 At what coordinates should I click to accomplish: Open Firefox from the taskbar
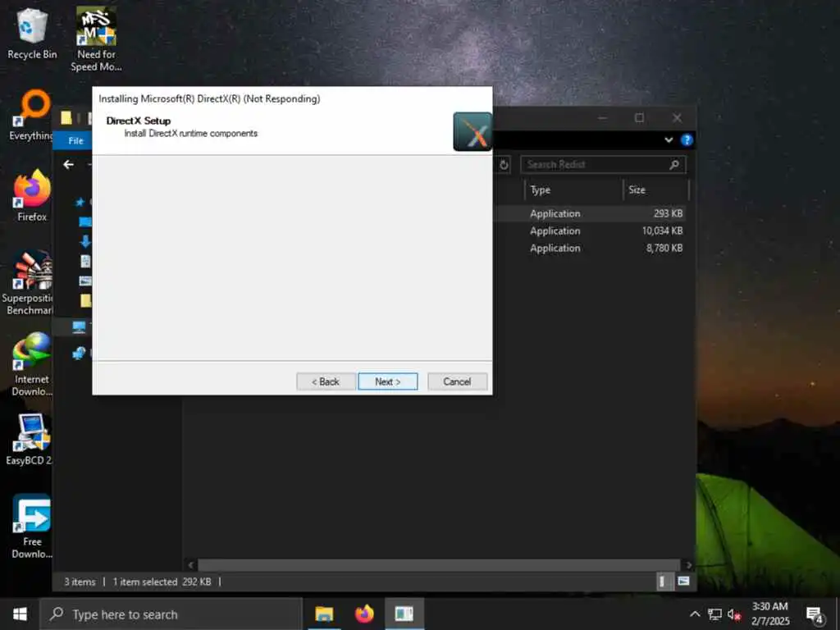point(364,614)
